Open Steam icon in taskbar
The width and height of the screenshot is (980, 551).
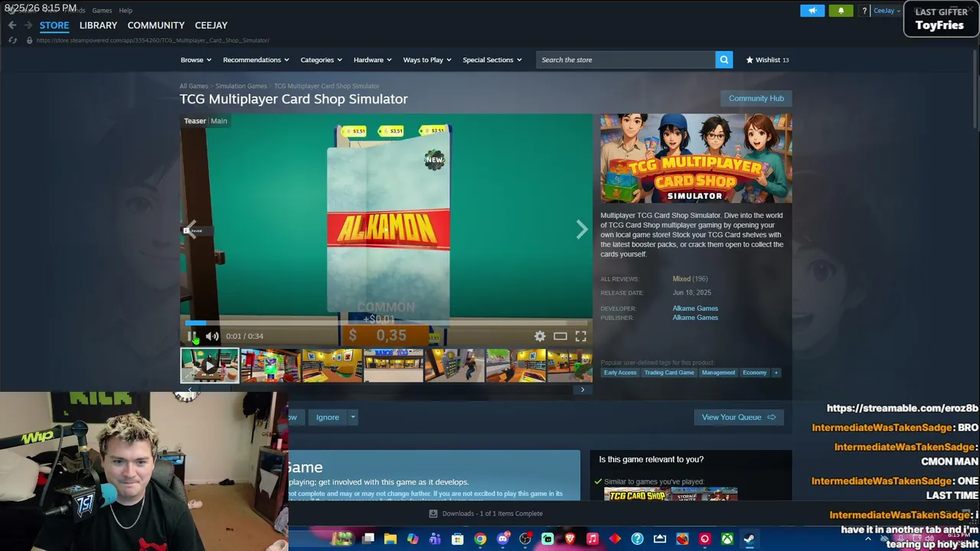pos(750,539)
